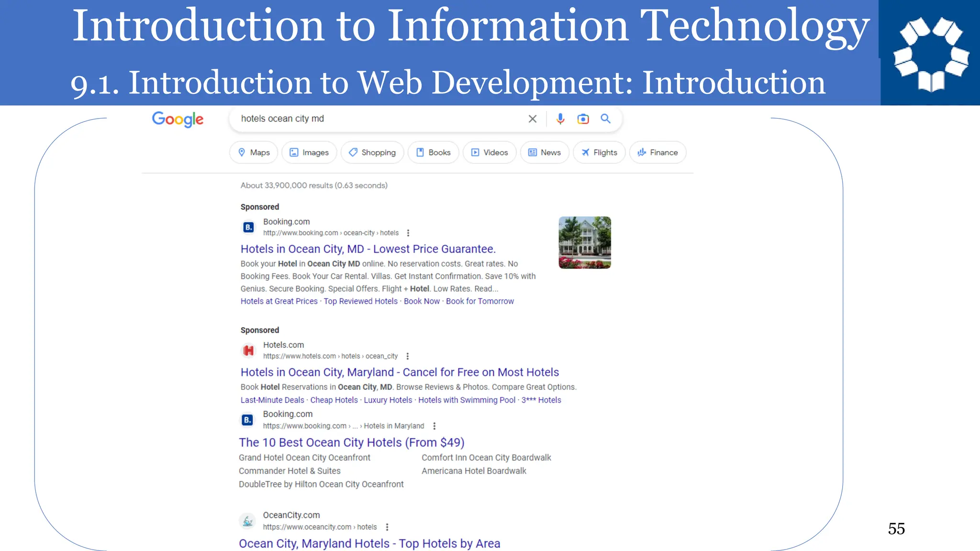
Task: Start voice search with microphone icon
Action: tap(560, 119)
